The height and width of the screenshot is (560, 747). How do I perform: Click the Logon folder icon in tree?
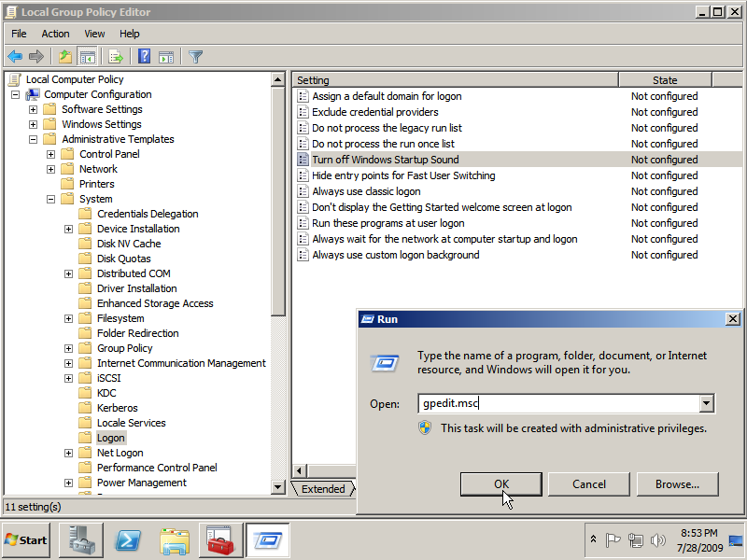click(85, 438)
